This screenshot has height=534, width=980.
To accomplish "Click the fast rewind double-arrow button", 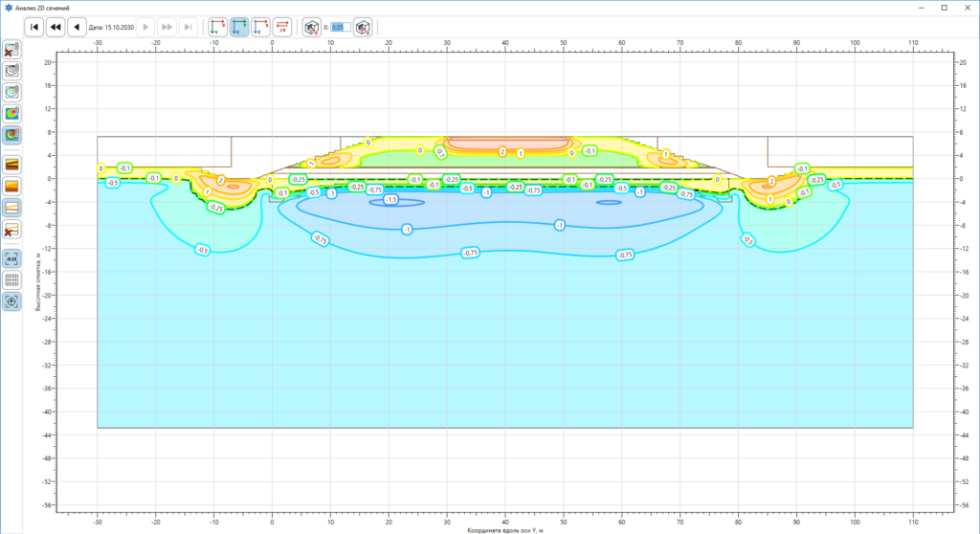I will tap(56, 27).
